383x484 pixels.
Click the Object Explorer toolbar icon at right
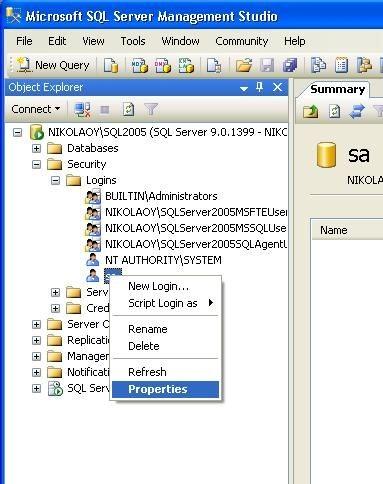click(364, 65)
